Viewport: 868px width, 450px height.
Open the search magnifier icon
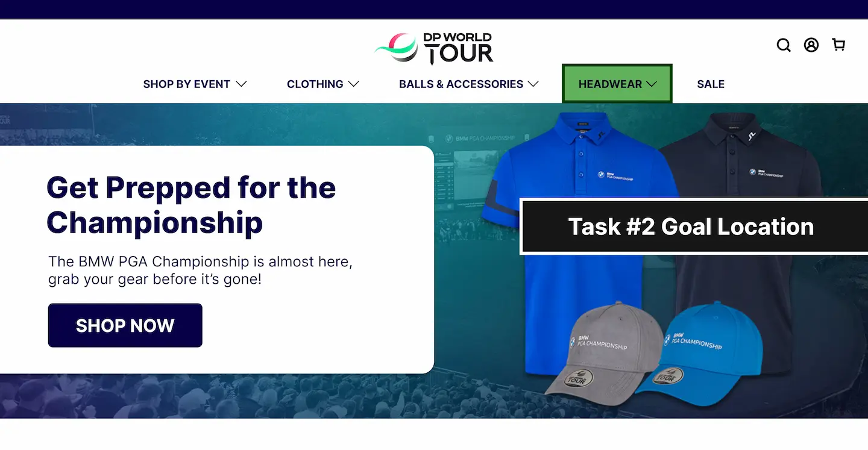pyautogui.click(x=783, y=45)
